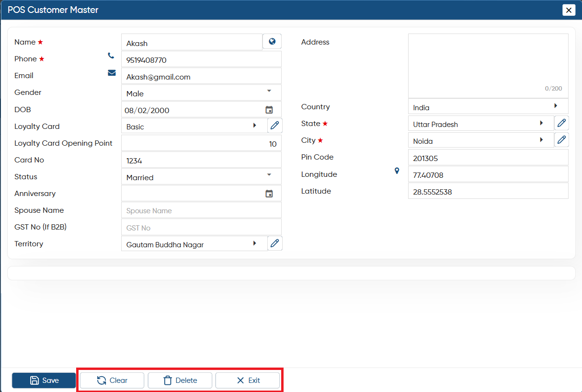Open the Status dropdown showing Married

201,177
